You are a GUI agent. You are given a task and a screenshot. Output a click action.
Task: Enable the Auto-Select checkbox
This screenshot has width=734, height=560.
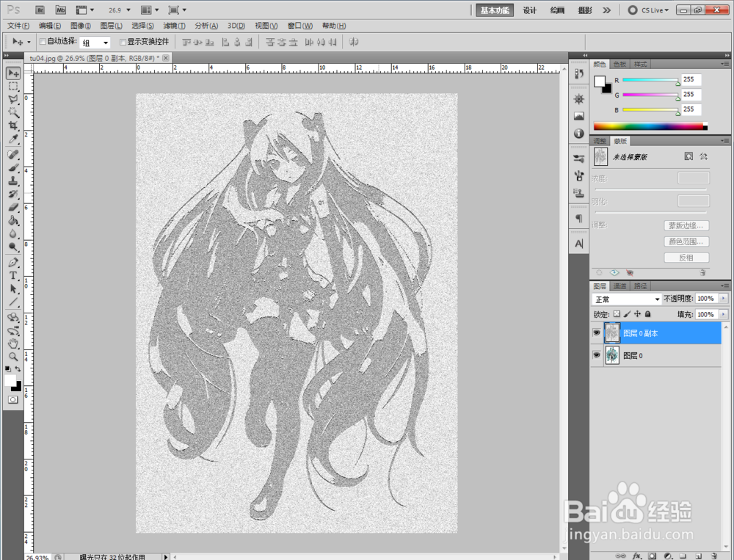point(43,42)
